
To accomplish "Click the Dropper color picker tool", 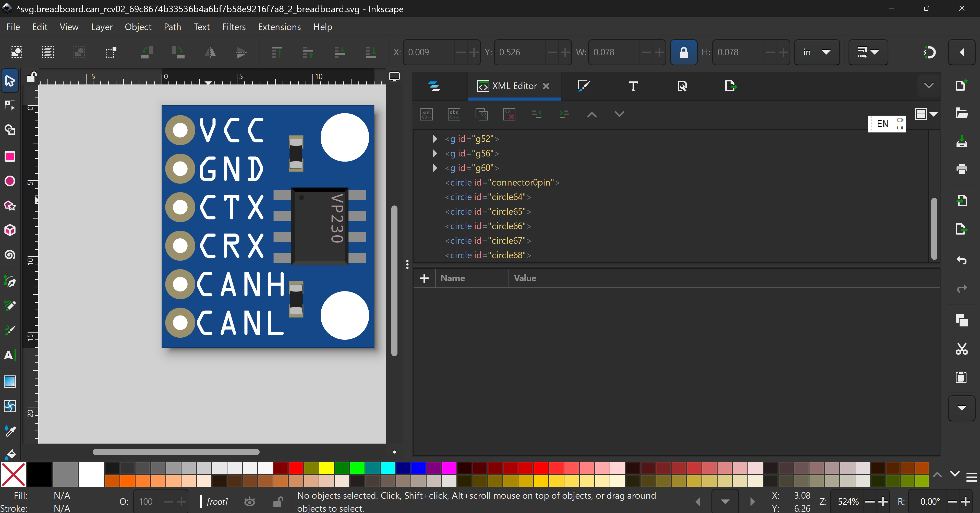I will coord(10,431).
